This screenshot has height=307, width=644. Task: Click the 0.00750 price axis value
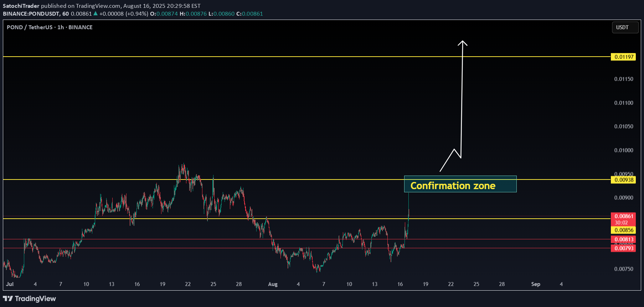[624, 269]
